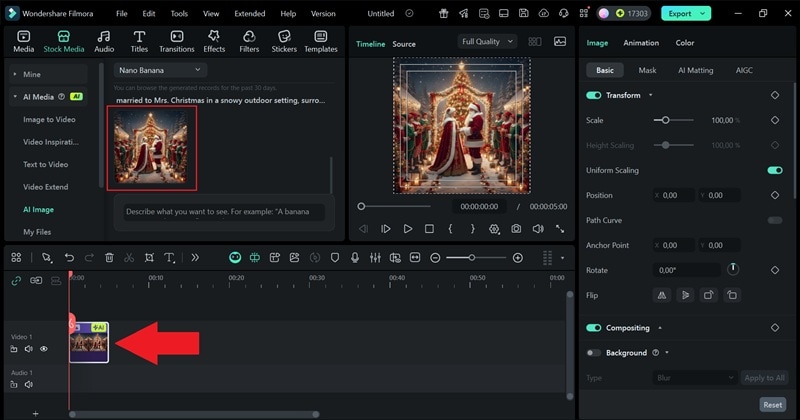Open the Nano Banana model dropdown

(160, 70)
